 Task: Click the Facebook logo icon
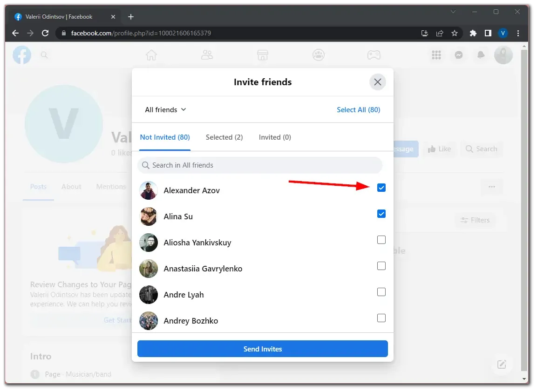pos(22,55)
